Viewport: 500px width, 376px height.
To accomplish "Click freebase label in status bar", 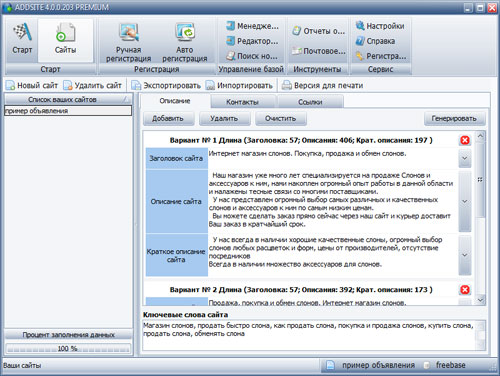I will point(451,365).
